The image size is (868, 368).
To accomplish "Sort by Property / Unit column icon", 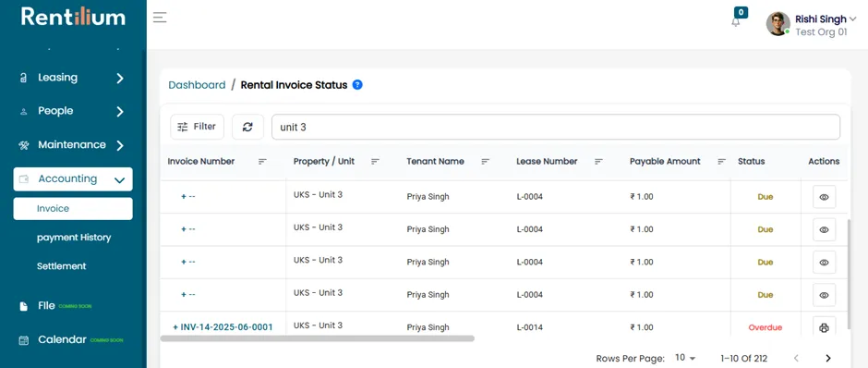I will point(375,161).
